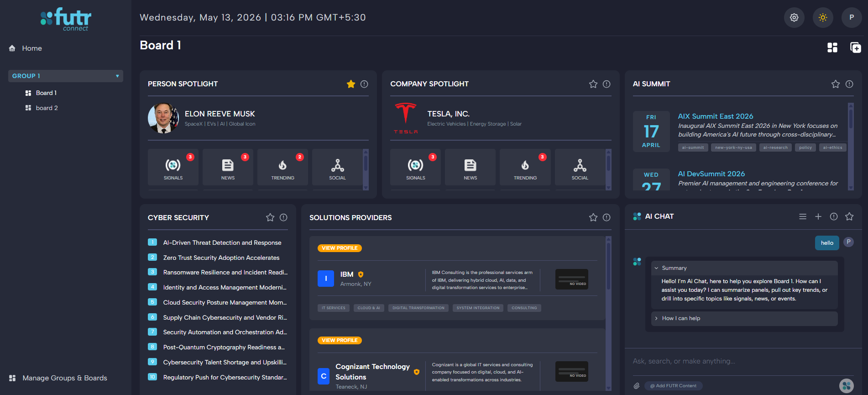
Task: View profile for IBM
Action: point(340,248)
